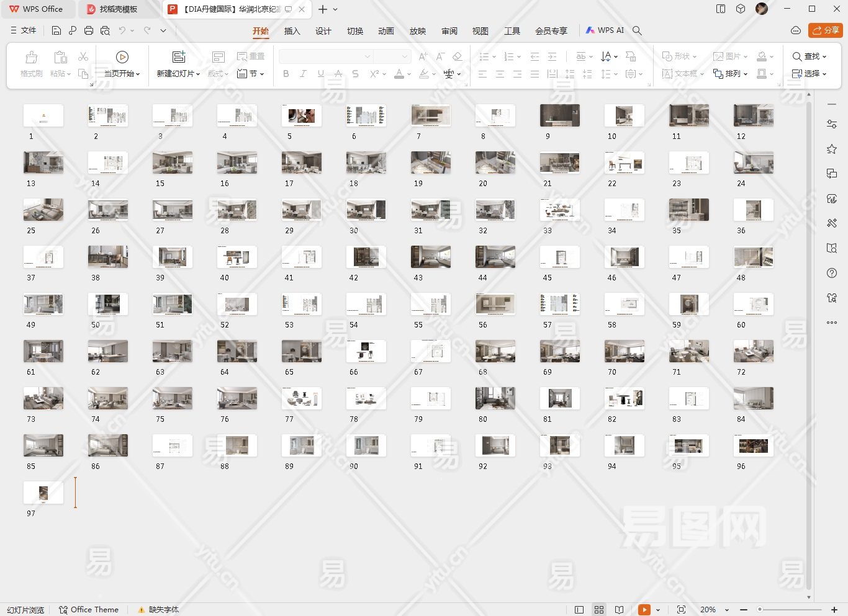Open the Insert ribbon tab
This screenshot has width=848, height=616.
click(x=292, y=31)
